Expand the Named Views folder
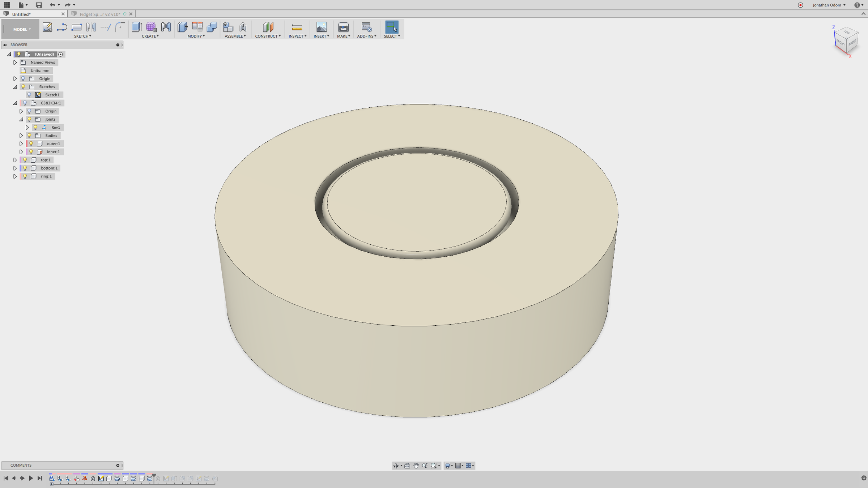The height and width of the screenshot is (488, 868). click(x=15, y=63)
